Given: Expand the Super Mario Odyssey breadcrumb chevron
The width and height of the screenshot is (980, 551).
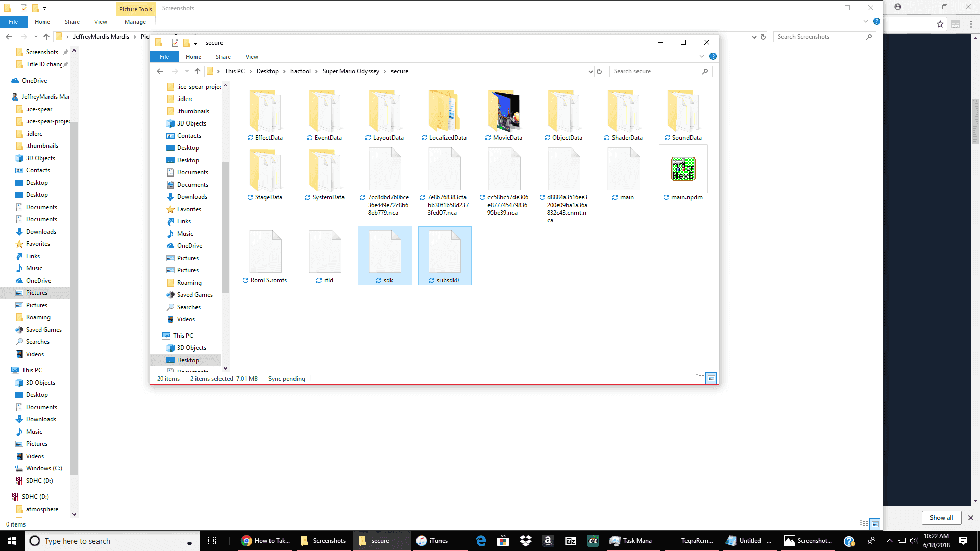Looking at the screenshot, I should click(385, 71).
